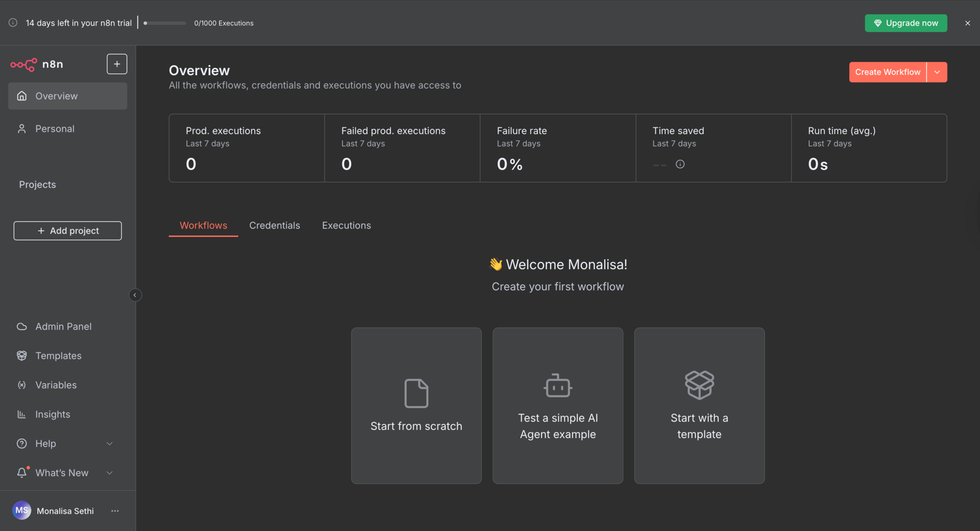Image resolution: width=980 pixels, height=531 pixels.
Task: Click the Overview home icon
Action: click(x=21, y=96)
